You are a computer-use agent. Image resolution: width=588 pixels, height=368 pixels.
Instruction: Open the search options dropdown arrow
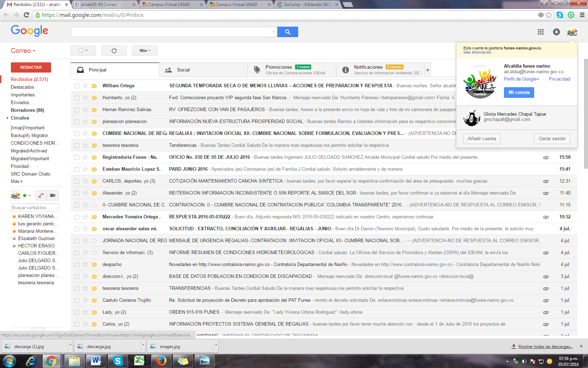(274, 32)
